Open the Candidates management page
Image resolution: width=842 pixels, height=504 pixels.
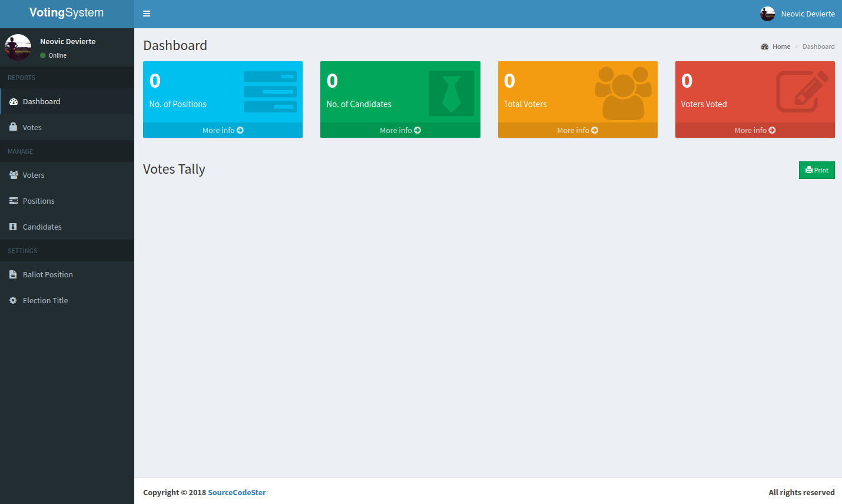67,227
